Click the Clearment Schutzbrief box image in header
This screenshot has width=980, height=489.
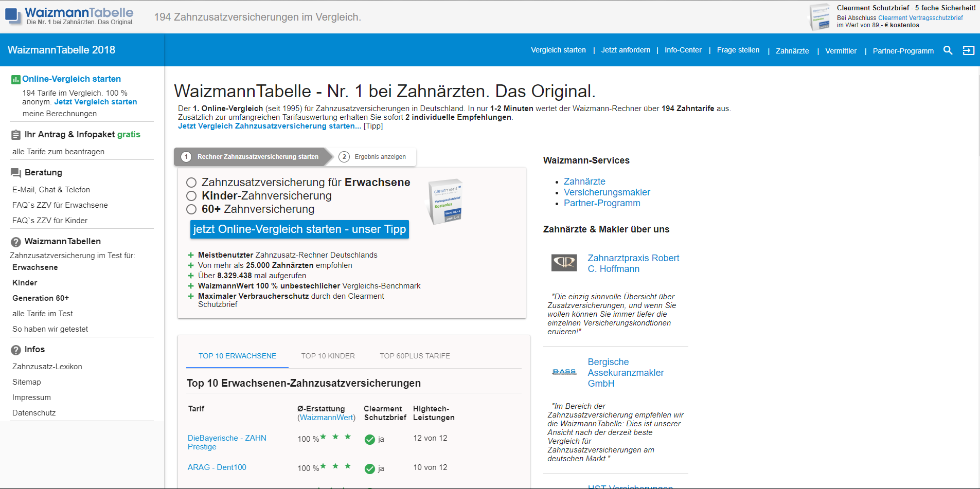pyautogui.click(x=820, y=17)
